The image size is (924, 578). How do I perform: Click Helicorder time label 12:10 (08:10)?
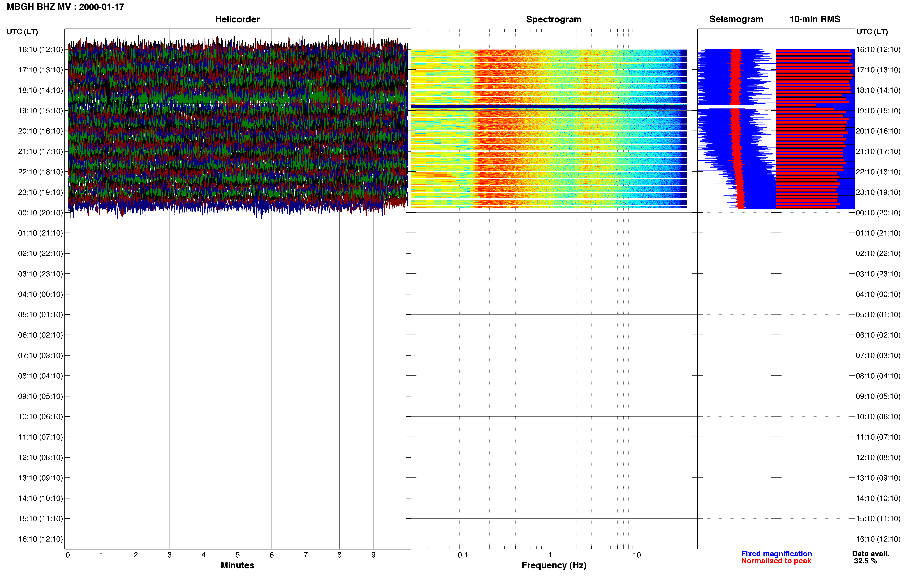[x=41, y=458]
